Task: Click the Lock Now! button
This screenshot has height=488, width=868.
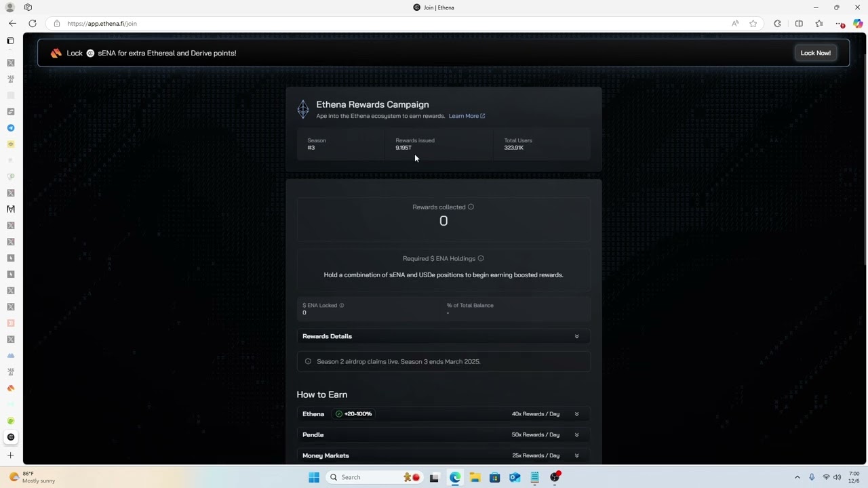Action: tap(815, 53)
